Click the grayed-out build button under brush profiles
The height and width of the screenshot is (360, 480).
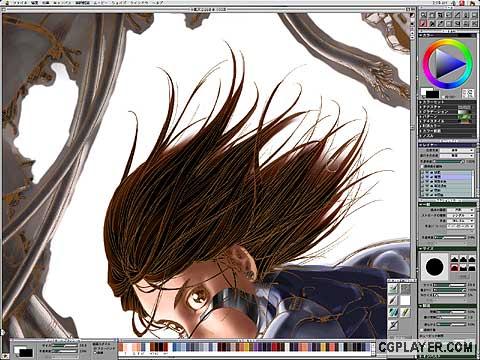tap(463, 277)
